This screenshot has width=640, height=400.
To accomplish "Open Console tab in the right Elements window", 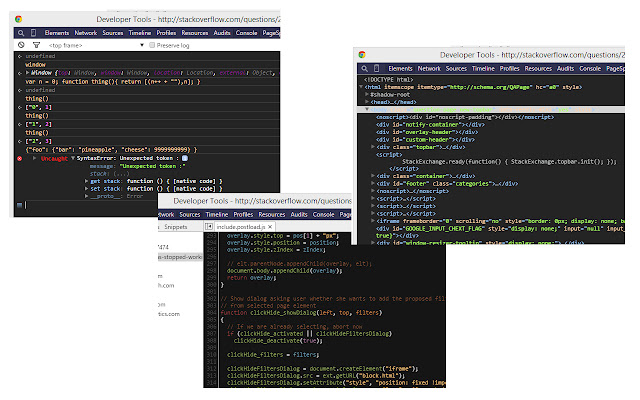I will coord(590,68).
